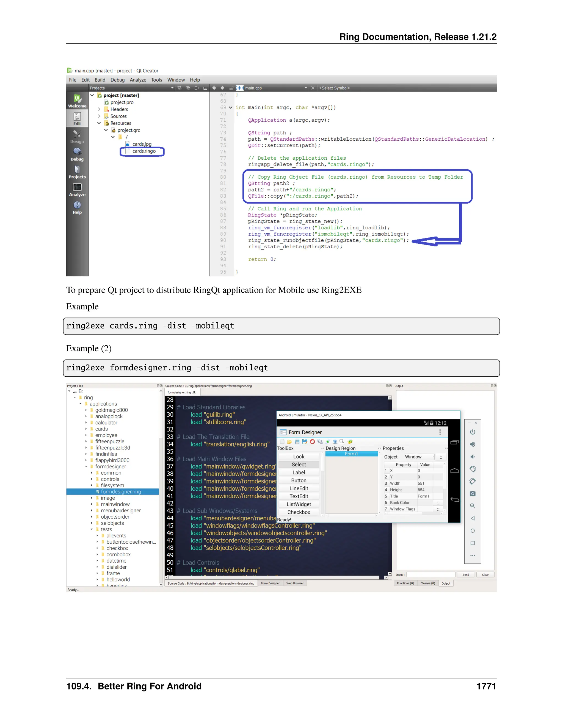This screenshot has width=563, height=728.
Task: Open the Build menu
Action: (x=100, y=80)
